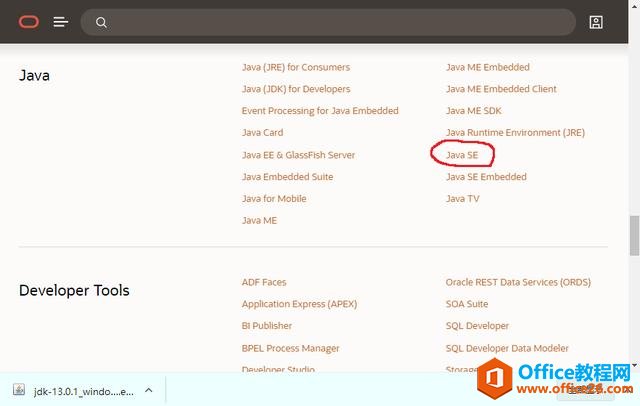The width and height of the screenshot is (640, 406).
Task: Expand the jdk download options chevron
Action: (x=149, y=390)
